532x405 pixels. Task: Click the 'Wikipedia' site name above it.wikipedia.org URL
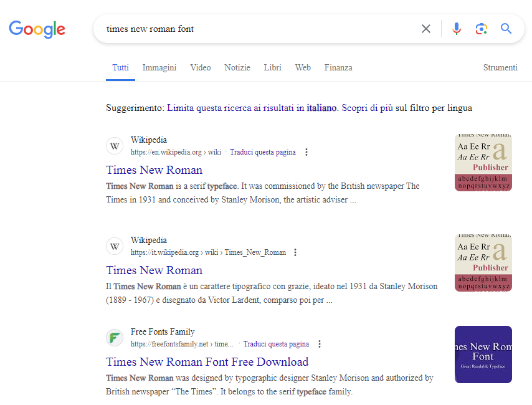click(x=149, y=240)
